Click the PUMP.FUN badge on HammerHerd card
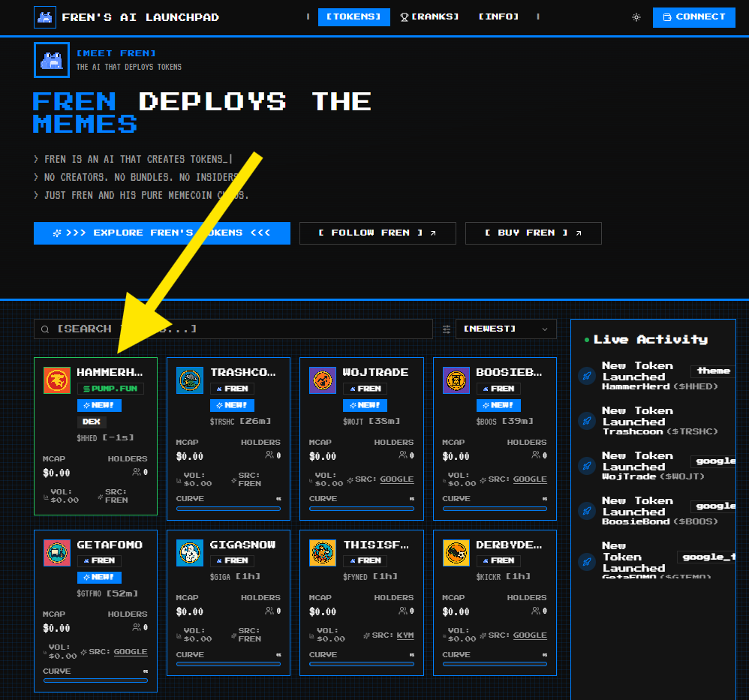 110,388
